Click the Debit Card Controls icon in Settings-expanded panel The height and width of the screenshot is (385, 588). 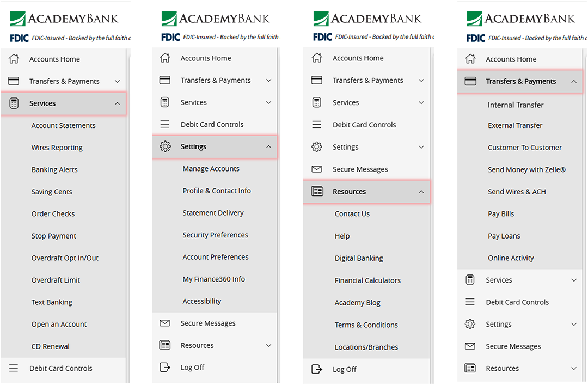[165, 124]
